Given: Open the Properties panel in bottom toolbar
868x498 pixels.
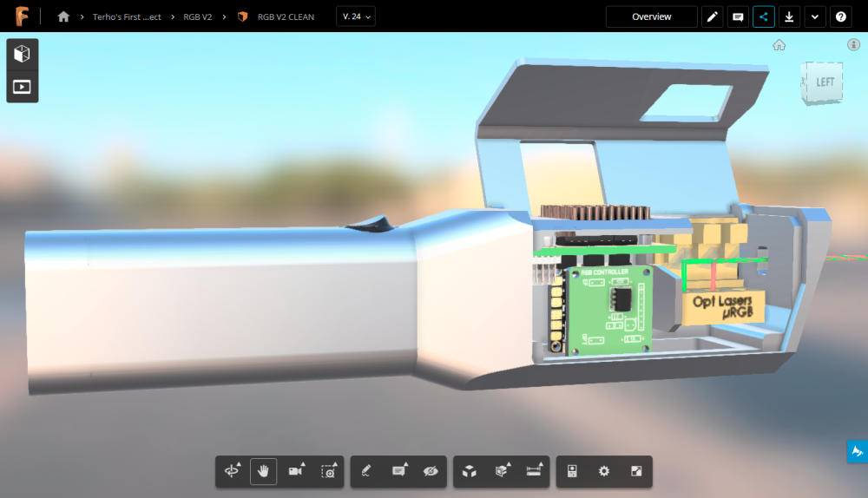Looking at the screenshot, I should (572, 471).
